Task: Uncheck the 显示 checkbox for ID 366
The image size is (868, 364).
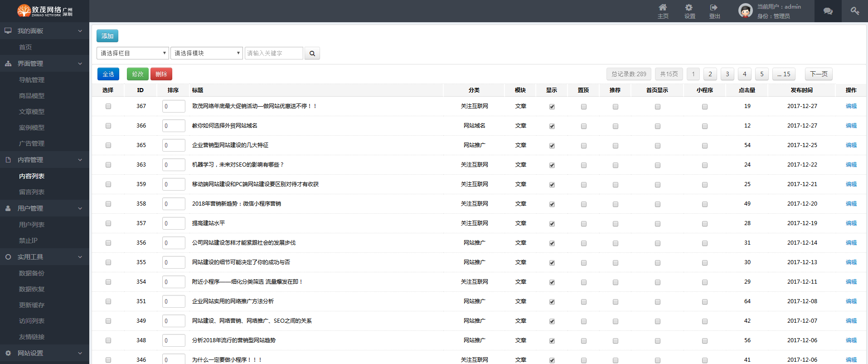Action: click(552, 126)
